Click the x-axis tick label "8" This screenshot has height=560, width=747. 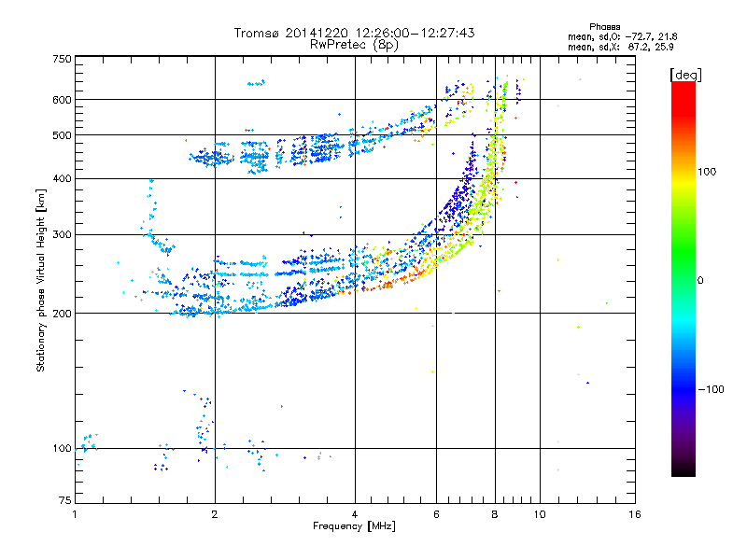(x=495, y=514)
